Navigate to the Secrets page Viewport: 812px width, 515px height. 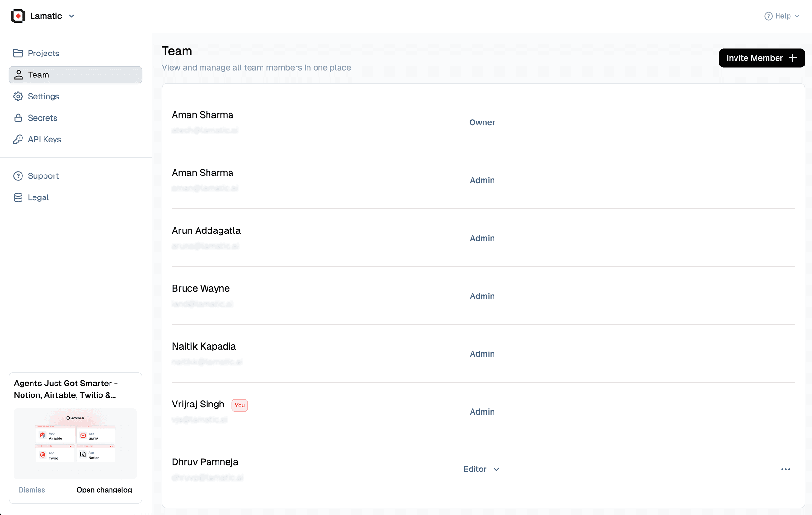tap(43, 118)
